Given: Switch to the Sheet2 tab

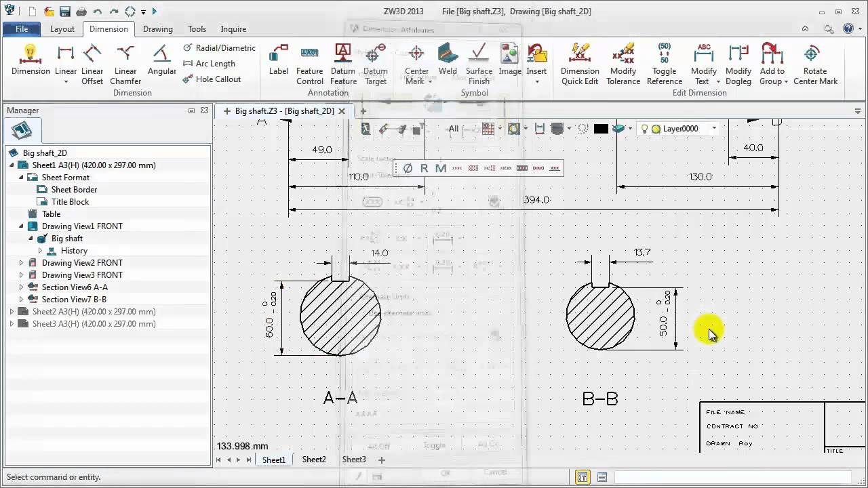Looking at the screenshot, I should click(x=314, y=460).
